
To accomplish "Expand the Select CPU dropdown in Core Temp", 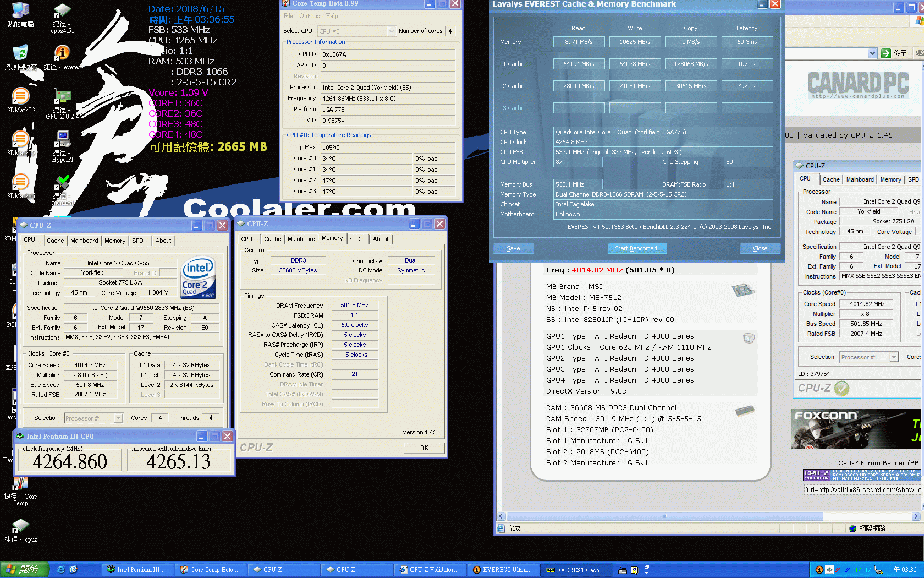I will tap(392, 31).
